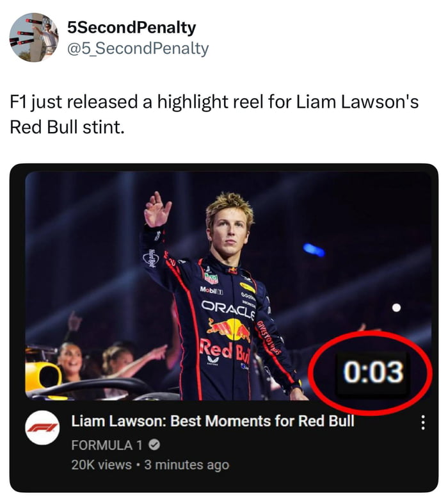448x501 pixels.
Task: Click the Oracle logo on the race suit
Action: click(x=228, y=309)
